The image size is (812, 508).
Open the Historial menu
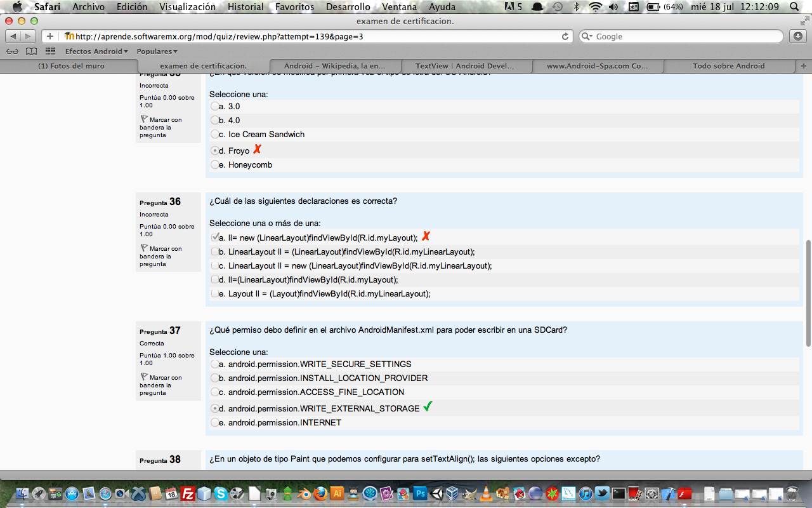point(246,7)
